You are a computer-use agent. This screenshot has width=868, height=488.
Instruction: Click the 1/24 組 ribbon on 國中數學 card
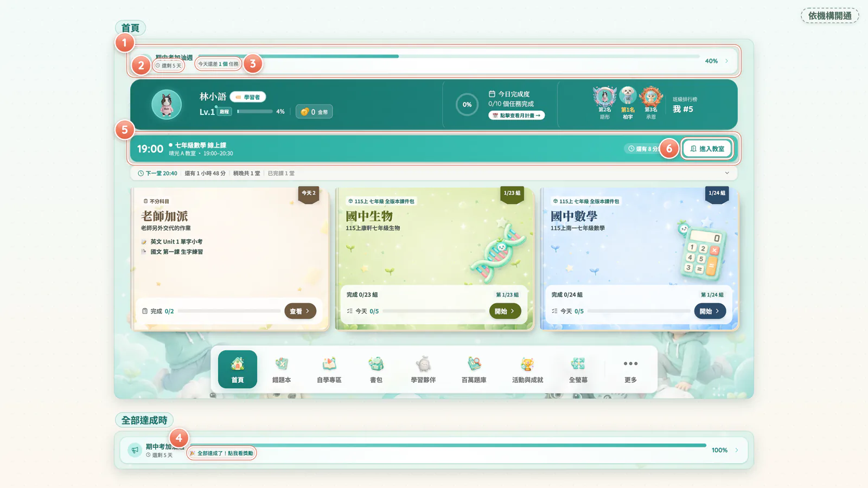717,194
